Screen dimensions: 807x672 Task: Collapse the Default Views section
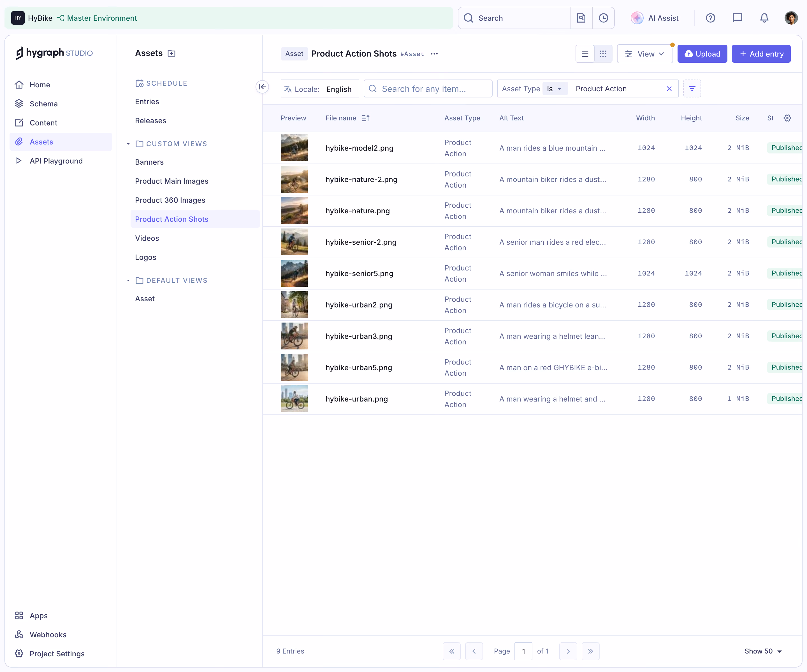pyautogui.click(x=128, y=281)
